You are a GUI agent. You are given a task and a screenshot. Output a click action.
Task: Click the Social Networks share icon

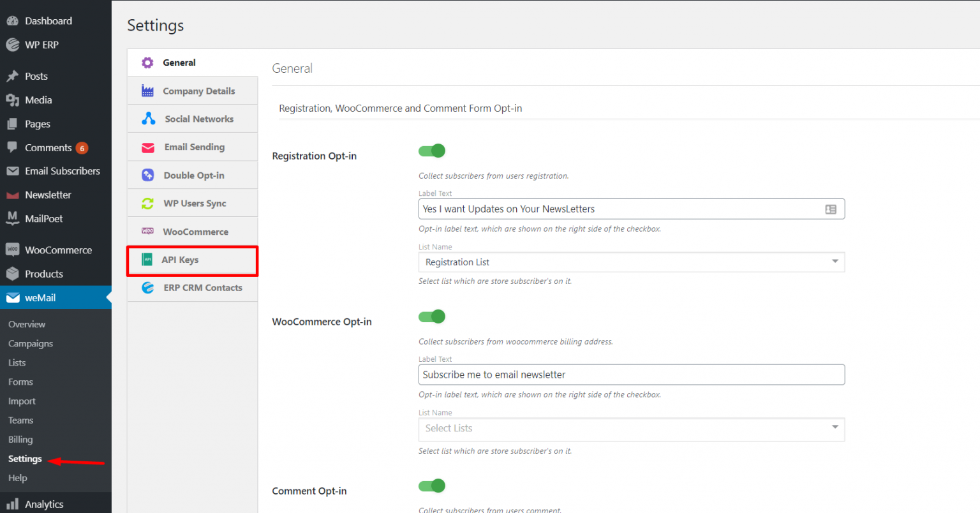[148, 119]
